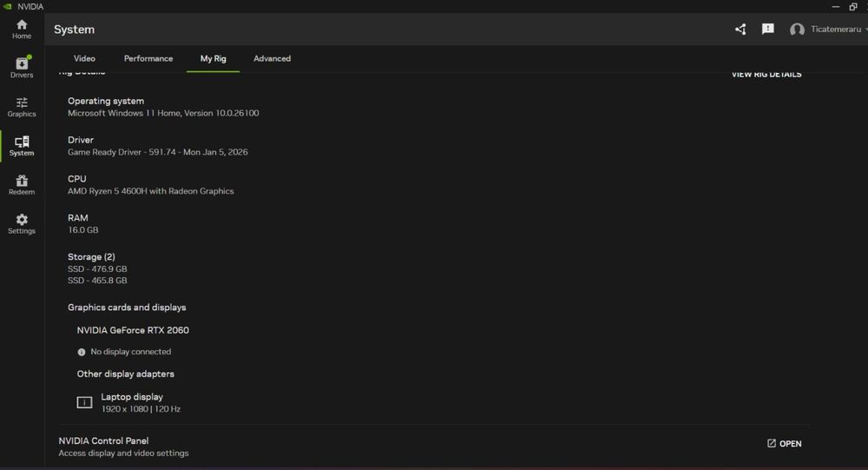Open Graphics settings in sidebar

click(x=22, y=107)
